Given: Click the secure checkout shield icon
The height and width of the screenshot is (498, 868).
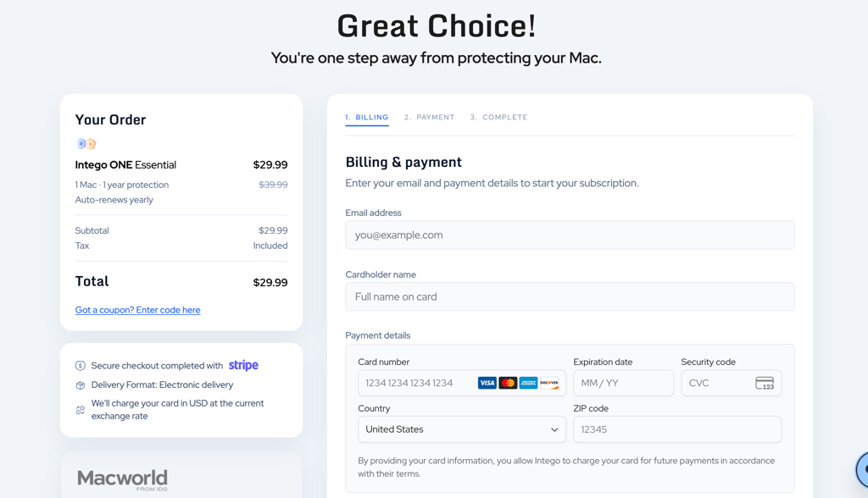Looking at the screenshot, I should tap(81, 366).
